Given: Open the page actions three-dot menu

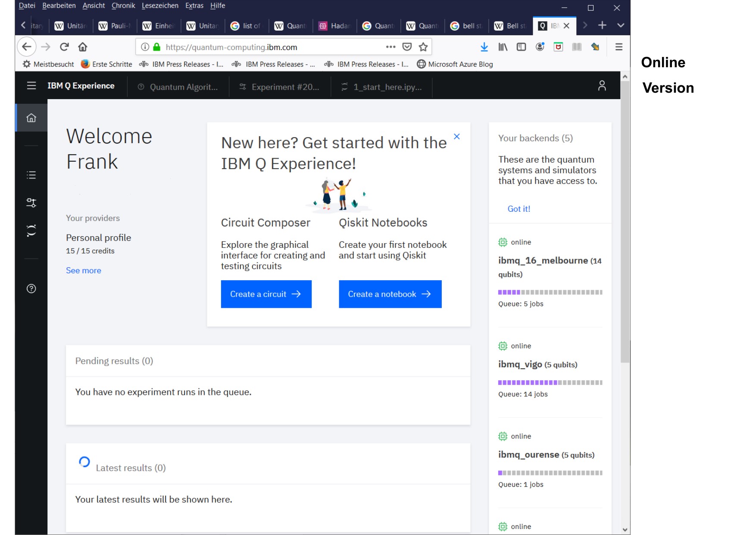Looking at the screenshot, I should 390,47.
